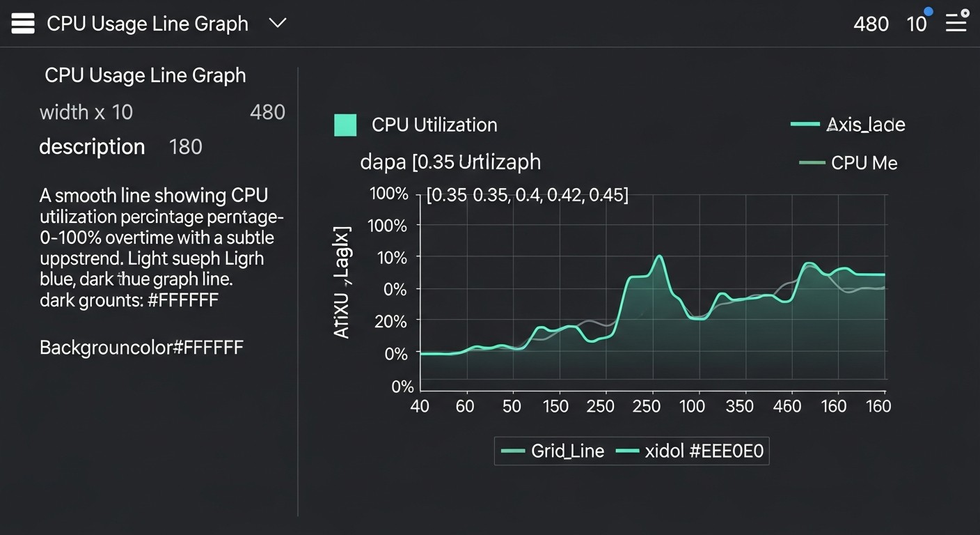Screen dimensions: 980x535
Task: Click the Backgroundcolor#FFFFFF text
Action: [x=141, y=347]
